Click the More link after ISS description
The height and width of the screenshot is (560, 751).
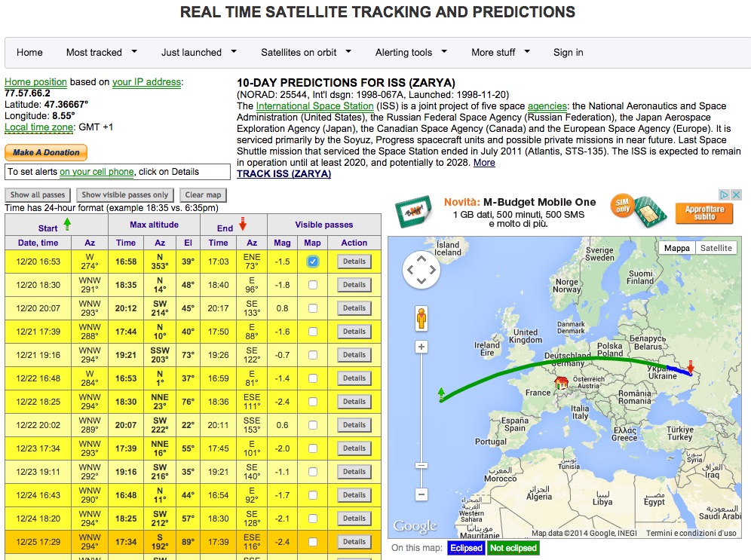click(x=484, y=162)
